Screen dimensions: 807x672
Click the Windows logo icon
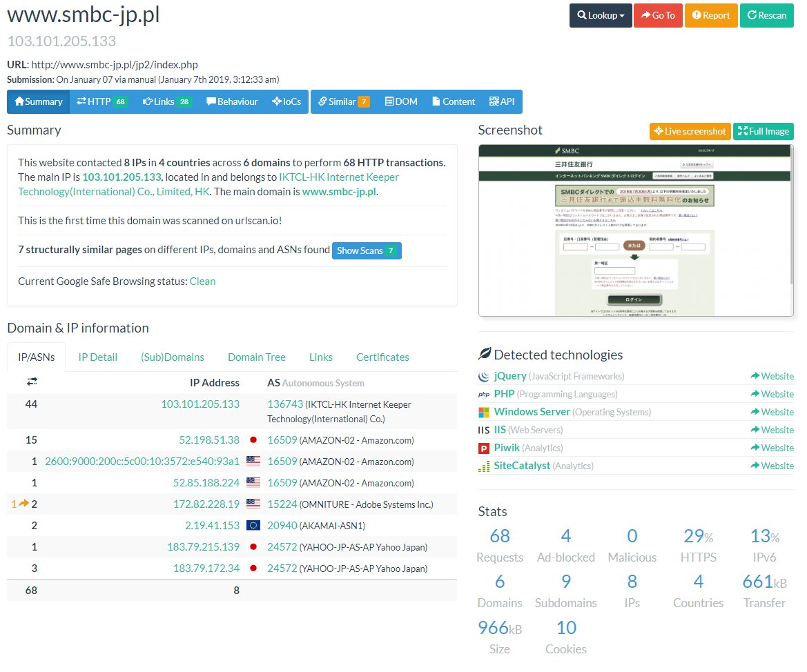pos(484,413)
